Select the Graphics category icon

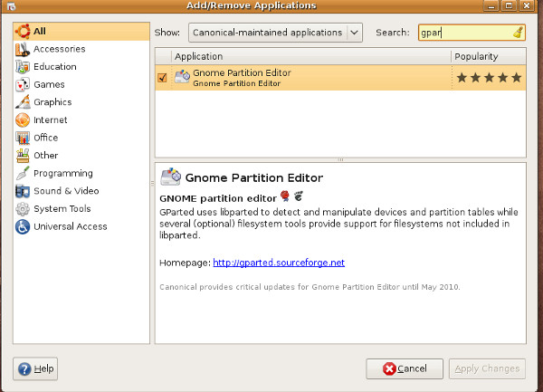click(23, 102)
